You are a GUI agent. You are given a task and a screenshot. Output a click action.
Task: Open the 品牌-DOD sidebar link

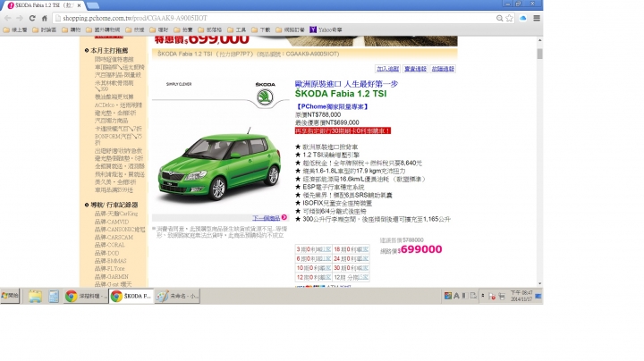point(106,253)
